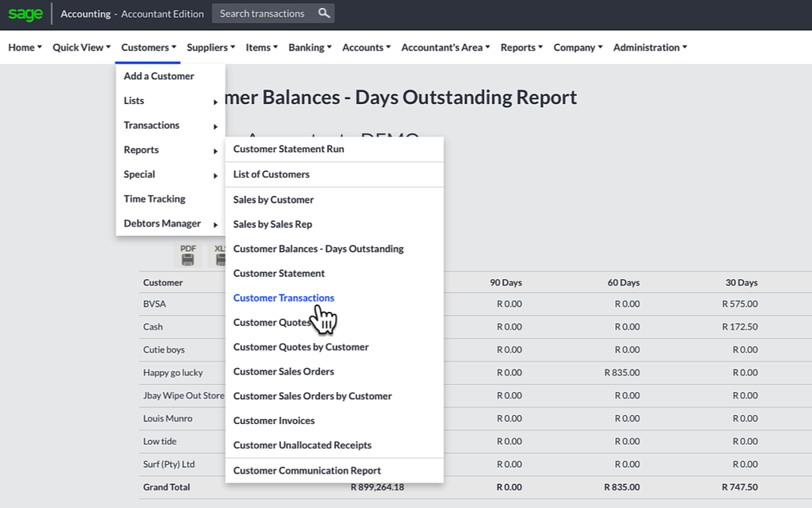812x508 pixels.
Task: Click the Sage logo
Action: [25, 13]
